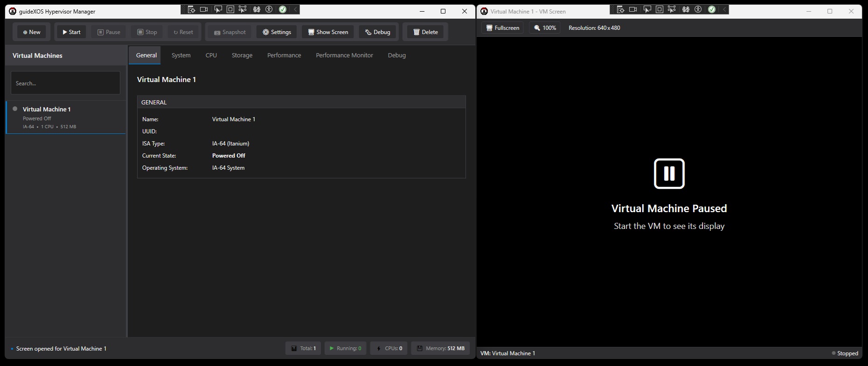Run accessibility scan icon in Hypervisor Manager title bar
Image resolution: width=868 pixels, height=366 pixels.
pos(269,9)
